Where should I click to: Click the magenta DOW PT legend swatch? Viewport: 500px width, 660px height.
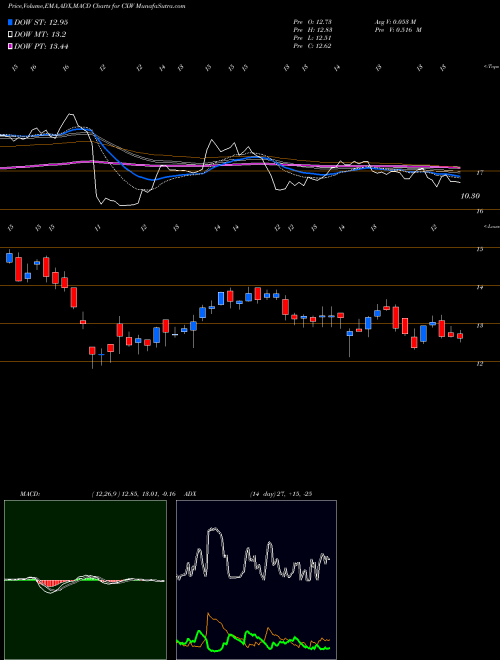coord(10,46)
